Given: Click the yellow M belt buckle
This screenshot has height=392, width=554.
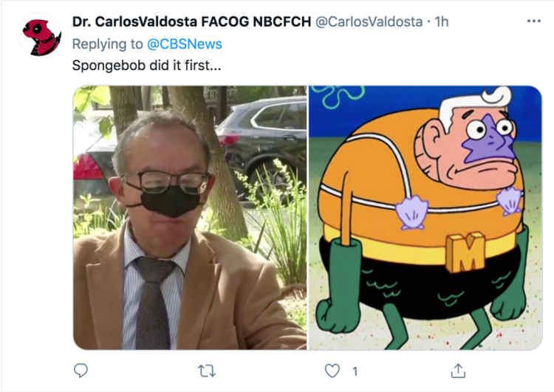Looking at the screenshot, I should pyautogui.click(x=465, y=252).
